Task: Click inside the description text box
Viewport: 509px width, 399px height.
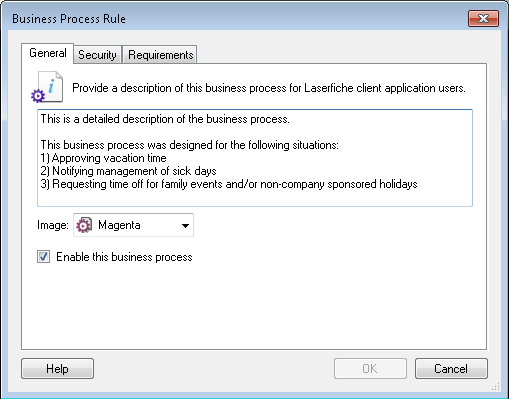Action: tap(255, 158)
